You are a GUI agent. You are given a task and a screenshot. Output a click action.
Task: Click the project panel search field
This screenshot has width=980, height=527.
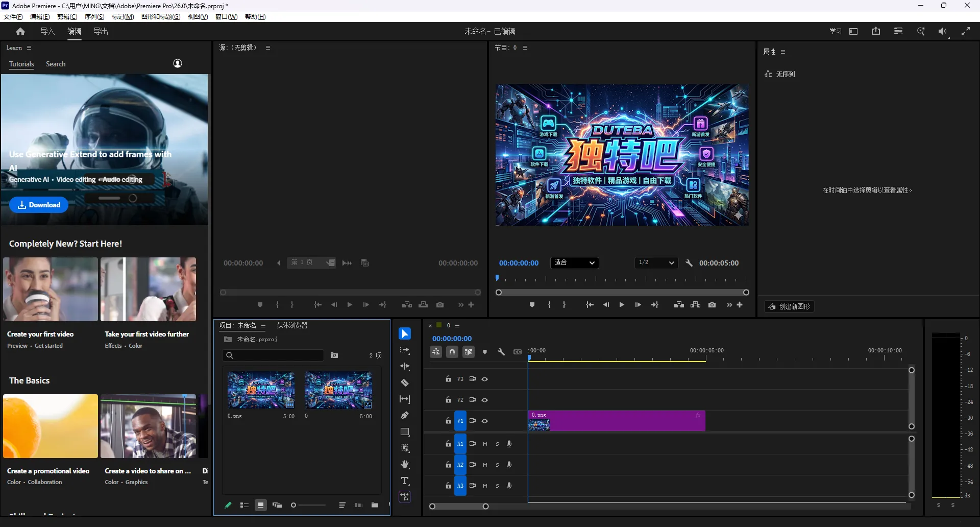coord(274,355)
